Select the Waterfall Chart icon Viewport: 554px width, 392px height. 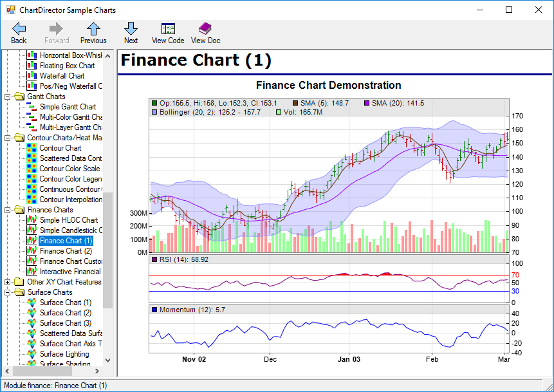coord(30,75)
